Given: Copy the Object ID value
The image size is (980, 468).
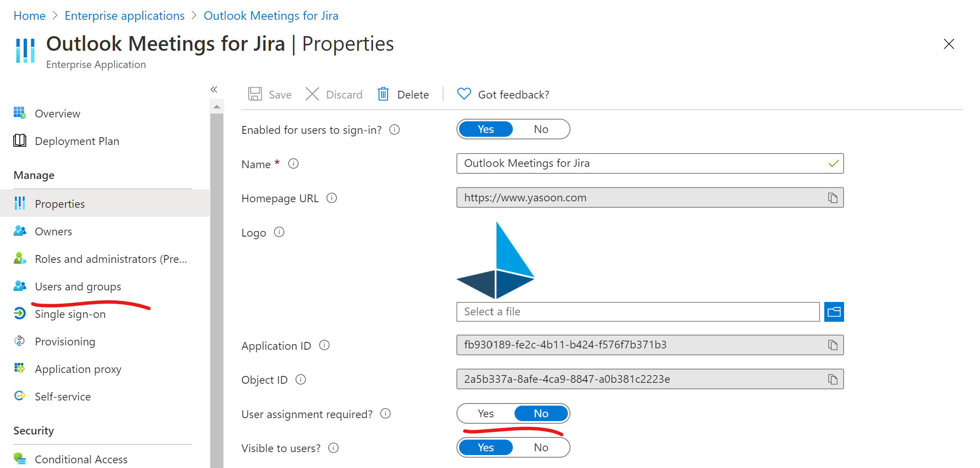Looking at the screenshot, I should (833, 379).
